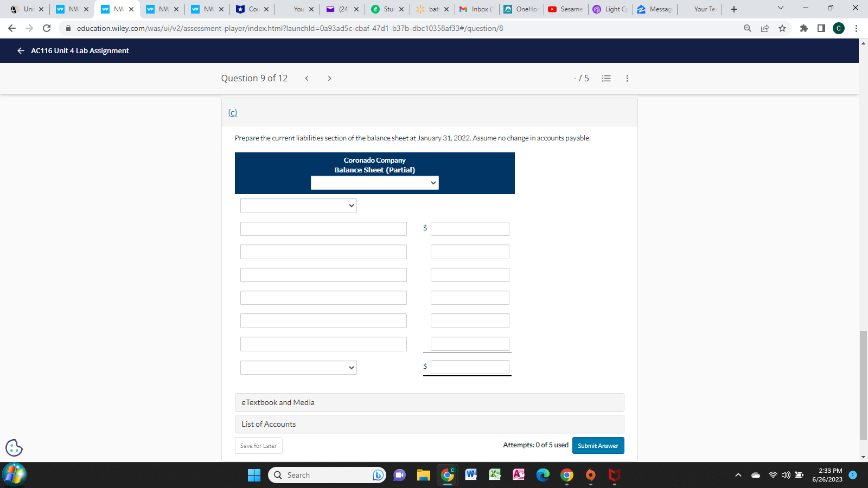The width and height of the screenshot is (868, 488).
Task: Open the balance sheet date dropdown in the blue header
Action: coord(374,183)
